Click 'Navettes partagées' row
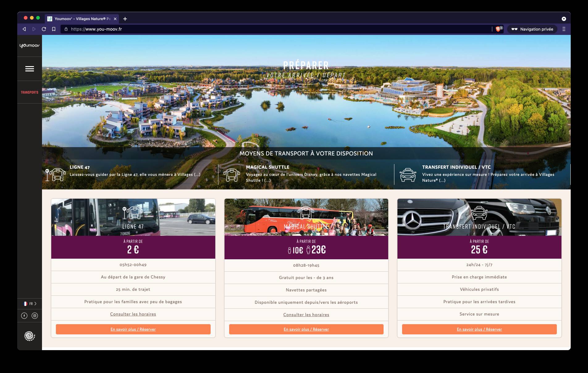 point(306,290)
